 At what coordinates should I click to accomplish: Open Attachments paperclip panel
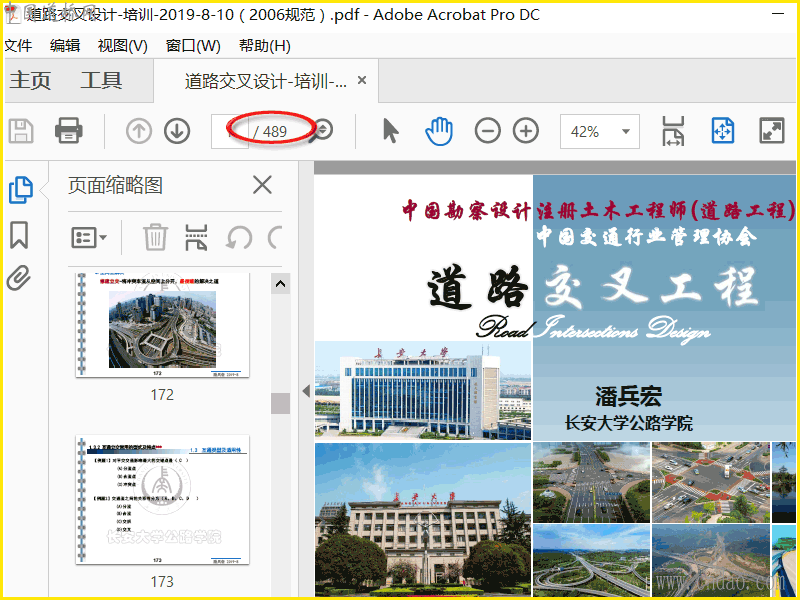tap(19, 278)
